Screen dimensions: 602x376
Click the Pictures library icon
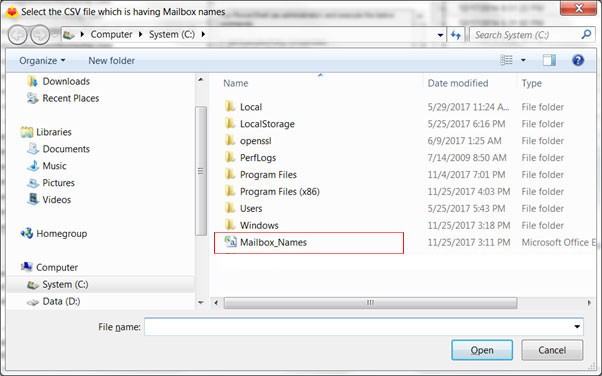tap(33, 182)
